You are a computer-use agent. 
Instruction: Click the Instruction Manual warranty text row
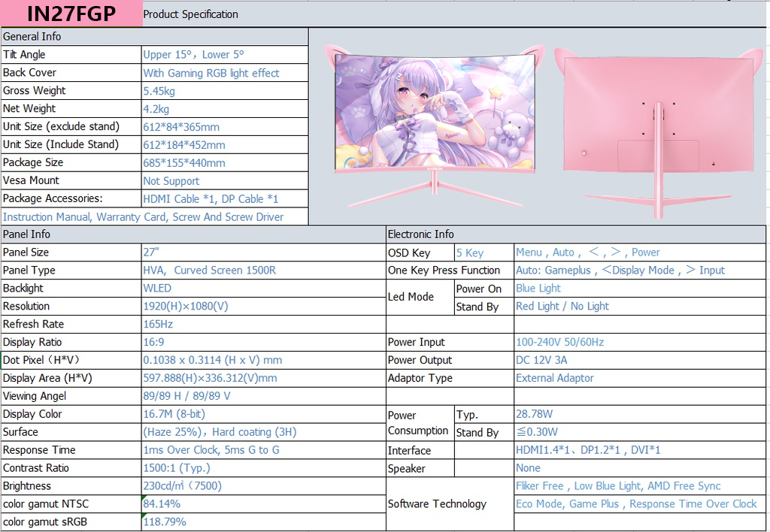pos(143,216)
